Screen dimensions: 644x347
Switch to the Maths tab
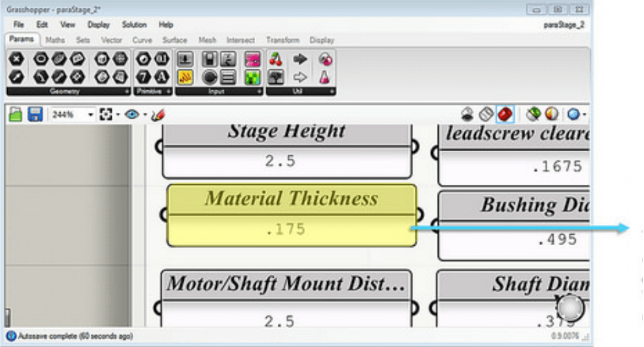point(55,40)
